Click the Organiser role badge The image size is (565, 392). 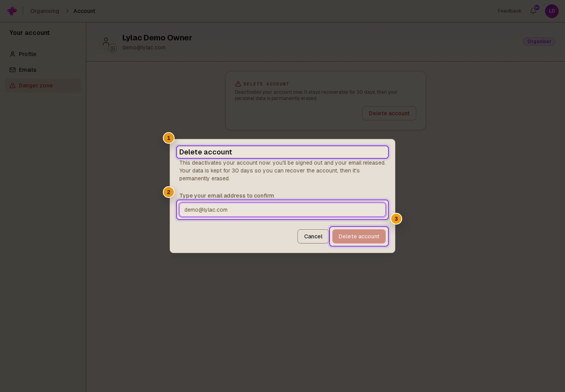tap(539, 42)
